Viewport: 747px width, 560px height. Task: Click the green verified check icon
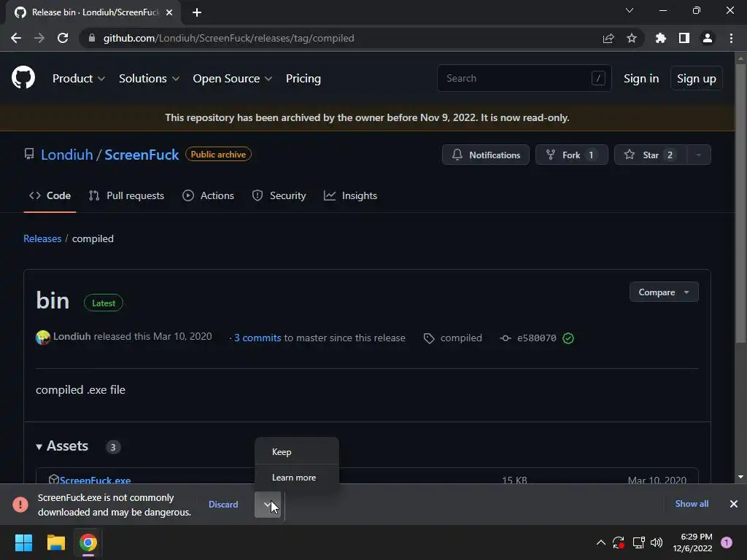(568, 338)
